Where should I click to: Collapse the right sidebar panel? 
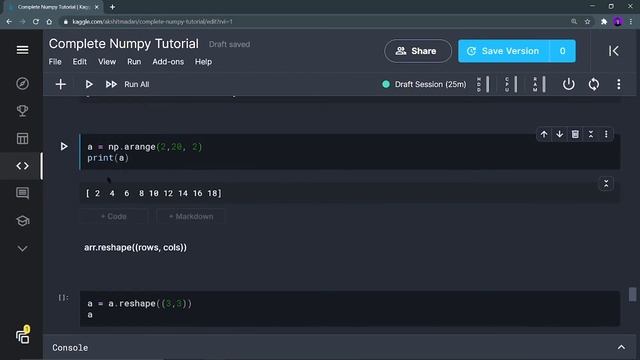613,51
